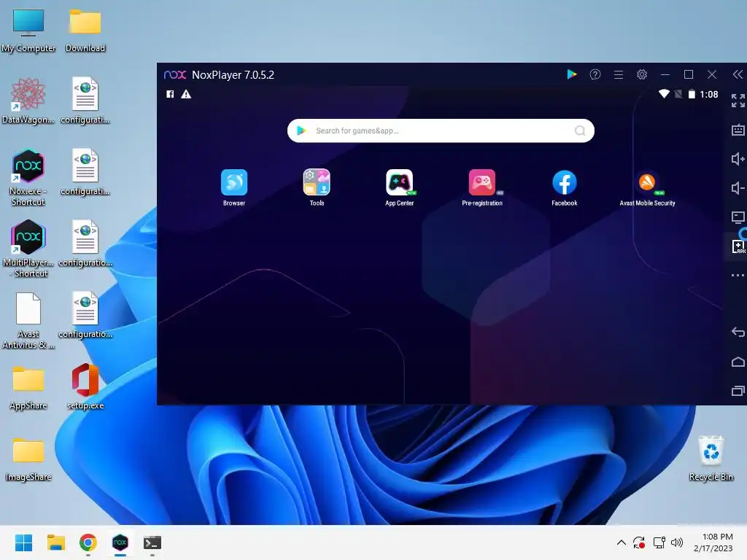Screen dimensions: 747x560
Task: Select the Download folder on desktop
Action: (85, 31)
